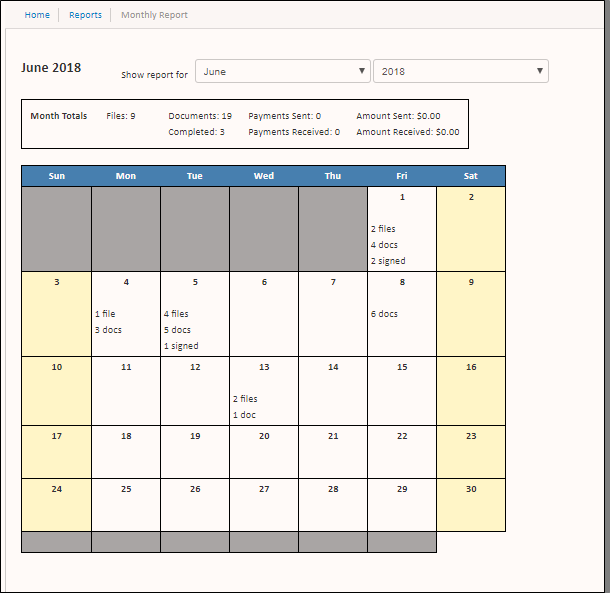
Task: Select Saturday day 9
Action: click(471, 314)
